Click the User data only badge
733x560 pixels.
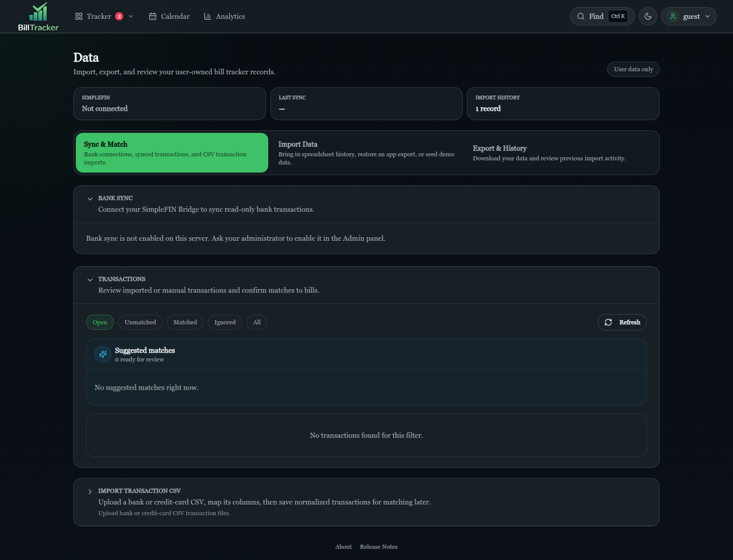(x=633, y=69)
